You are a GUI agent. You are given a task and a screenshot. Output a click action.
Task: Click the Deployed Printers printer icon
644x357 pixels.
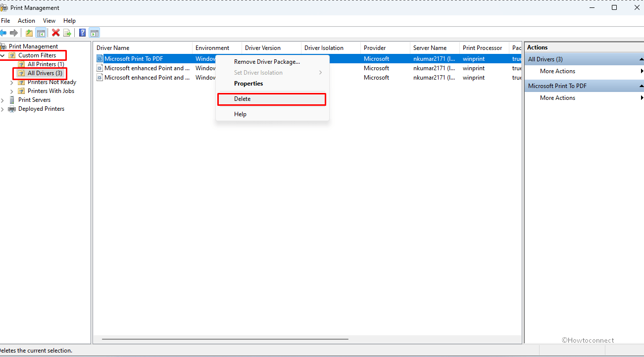point(12,109)
